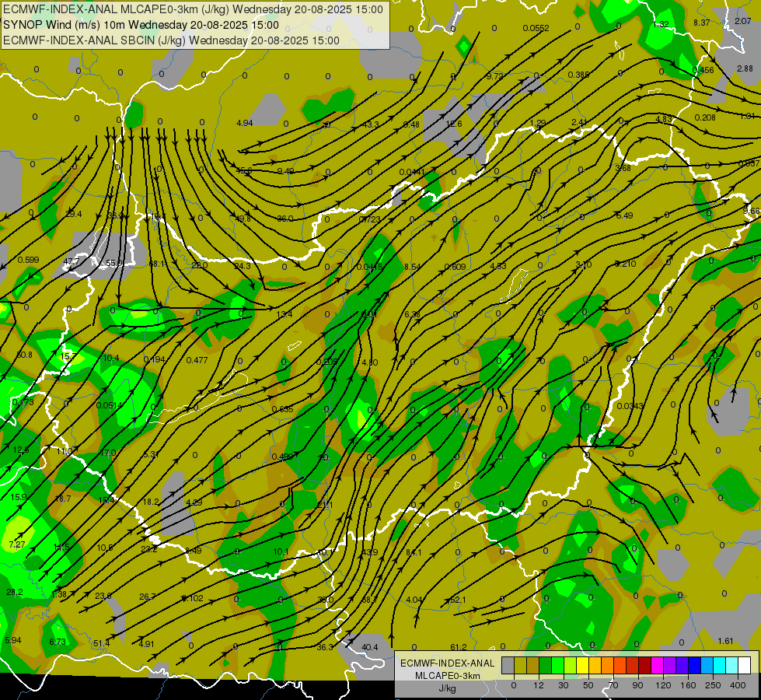Click the map value 0.0514

pos(110,405)
